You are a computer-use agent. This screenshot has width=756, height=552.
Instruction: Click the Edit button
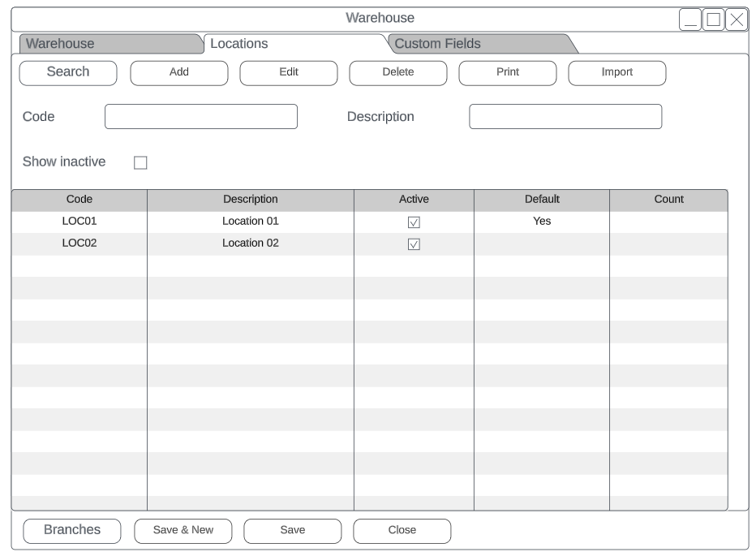click(288, 73)
